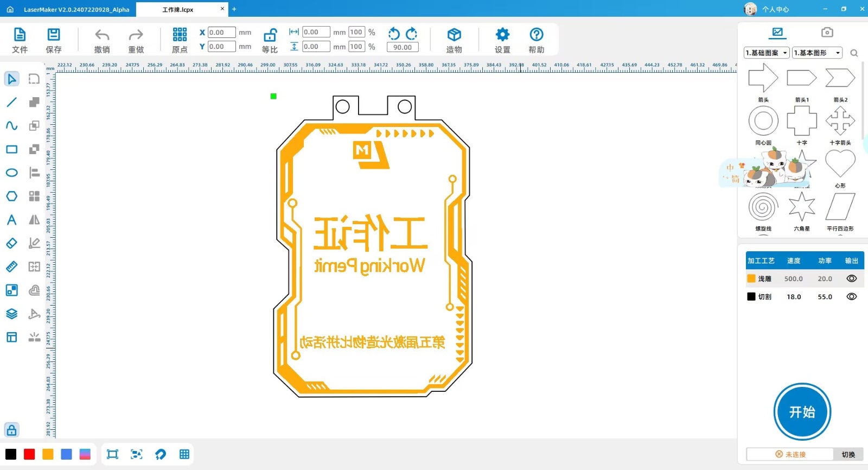Click the 造物 cube icon
The height and width of the screenshot is (470, 868).
click(x=454, y=35)
